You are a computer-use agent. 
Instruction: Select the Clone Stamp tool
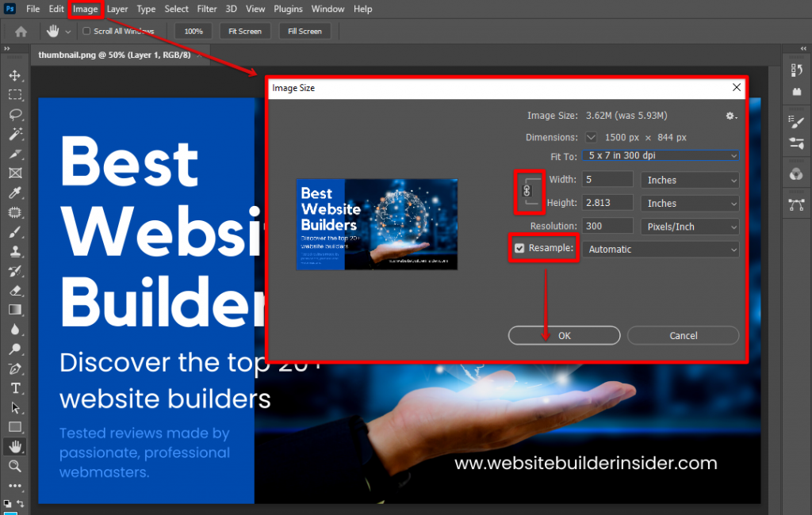click(x=14, y=252)
